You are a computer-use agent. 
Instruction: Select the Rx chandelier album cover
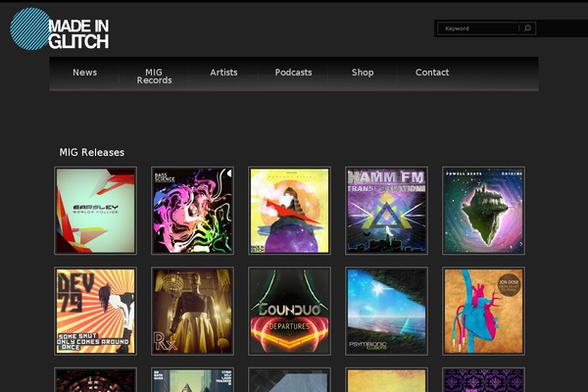click(192, 311)
